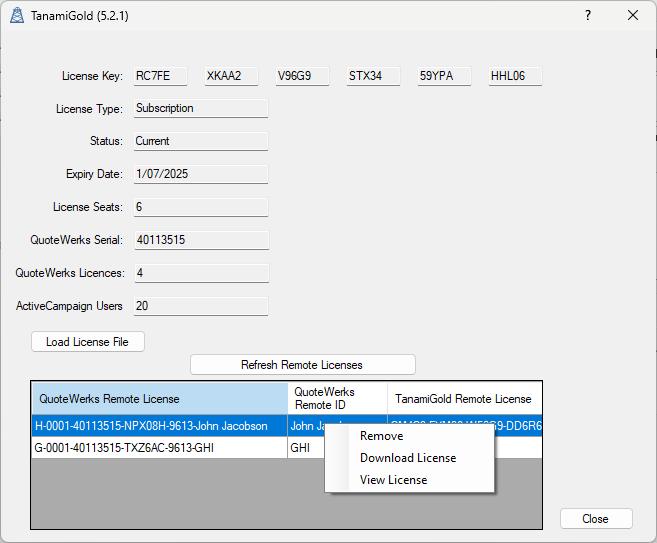Choose View License from context menu
Viewport: 657px width, 543px height.
tap(393, 480)
